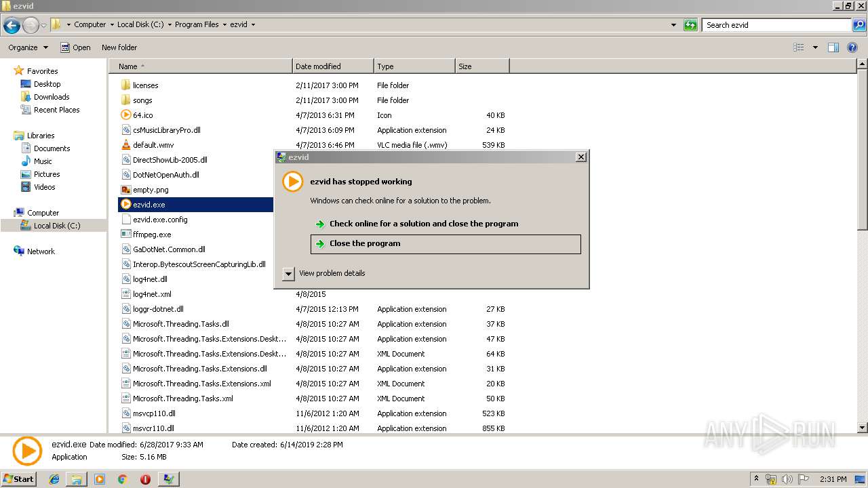Open Downloads in Favorites
This screenshot has height=488, width=868.
point(52,97)
